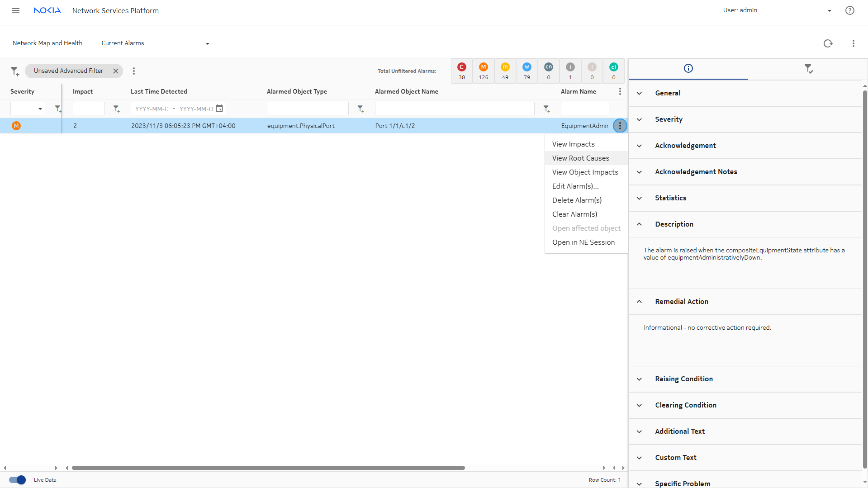Click the horizontal table scrollbar
The image size is (868, 488).
pyautogui.click(x=268, y=468)
